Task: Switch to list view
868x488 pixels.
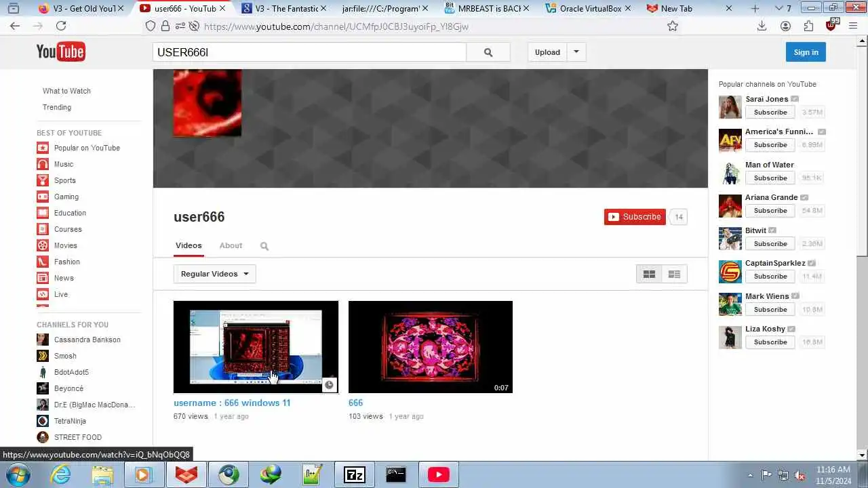Action: pyautogui.click(x=674, y=274)
